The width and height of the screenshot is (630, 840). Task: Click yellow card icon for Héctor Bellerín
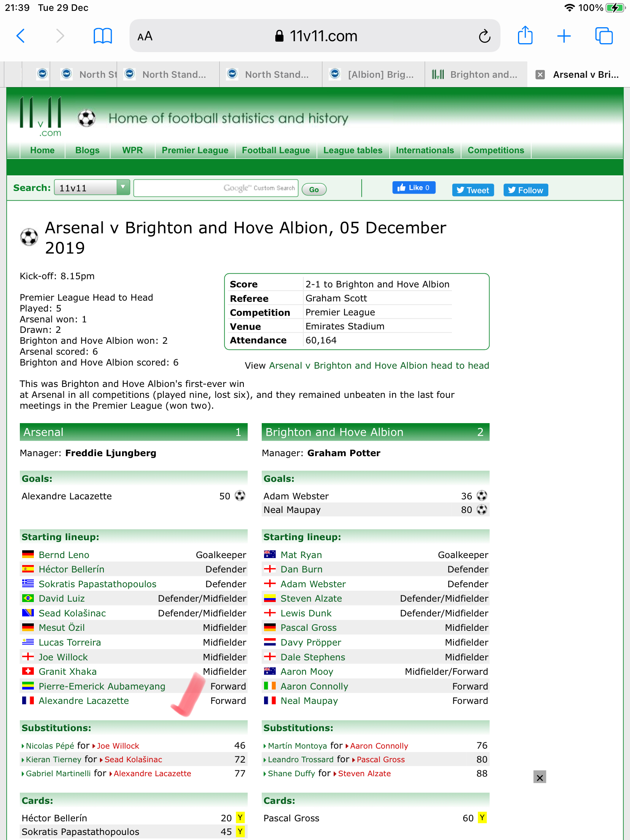point(240,818)
